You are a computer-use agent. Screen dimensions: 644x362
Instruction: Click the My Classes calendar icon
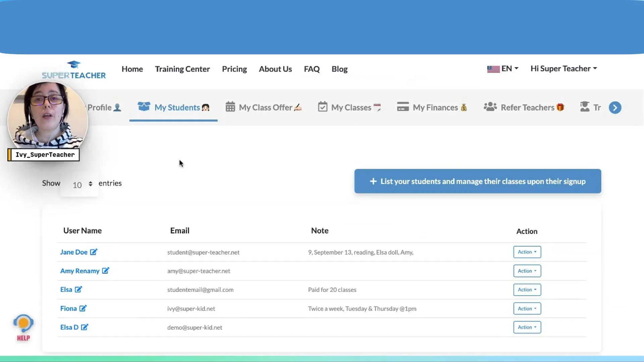tap(322, 107)
